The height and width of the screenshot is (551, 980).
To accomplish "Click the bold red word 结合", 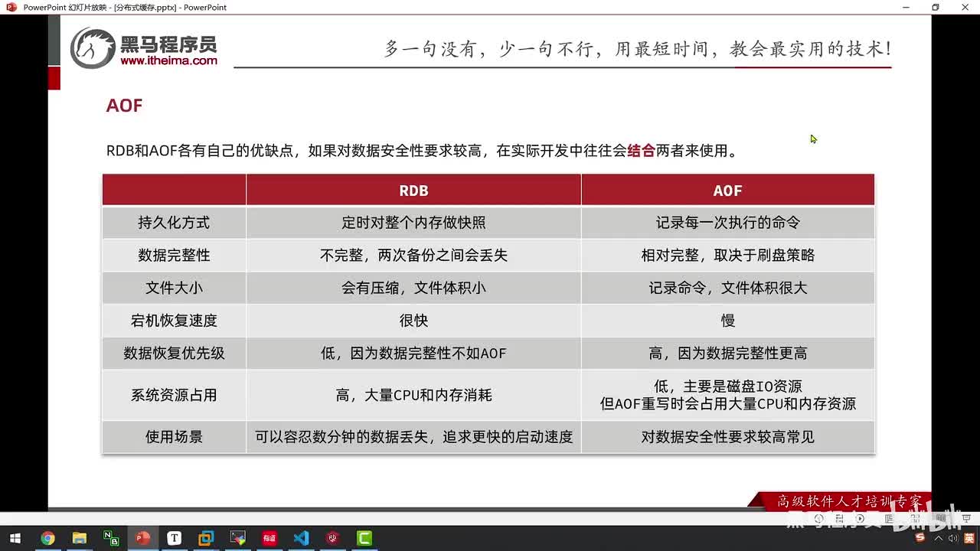I will 641,151.
